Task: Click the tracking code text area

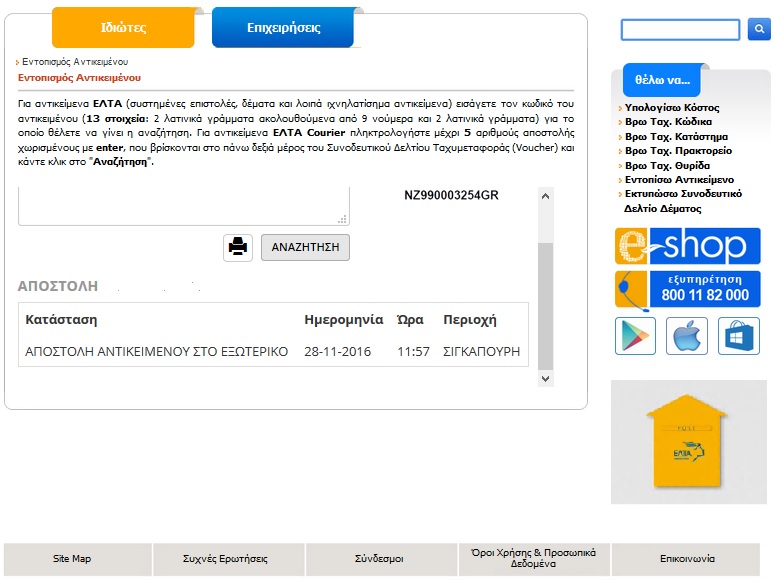Action: pos(183,205)
